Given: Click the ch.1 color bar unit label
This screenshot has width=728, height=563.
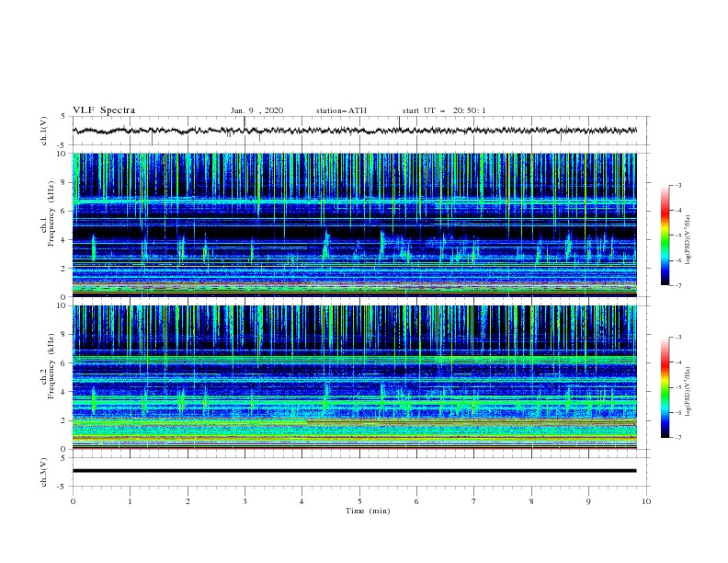Looking at the screenshot, I should (x=688, y=240).
